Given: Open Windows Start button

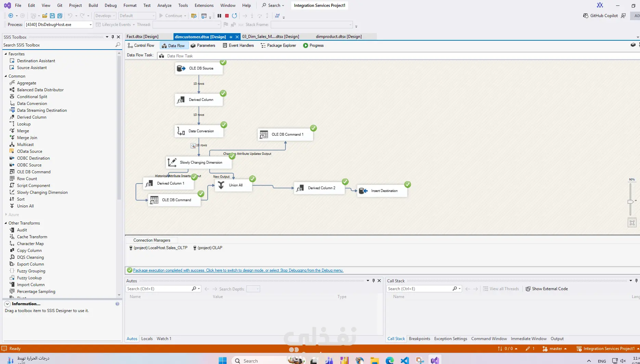Looking at the screenshot, I should (222, 361).
